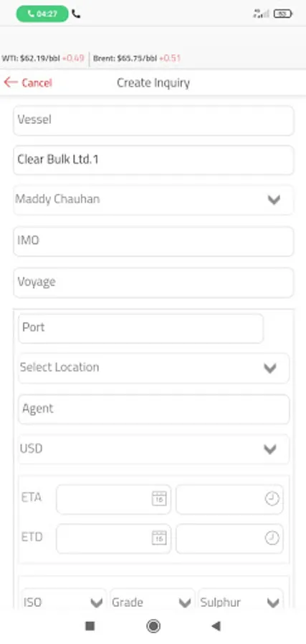Select the Port input field

point(140,328)
